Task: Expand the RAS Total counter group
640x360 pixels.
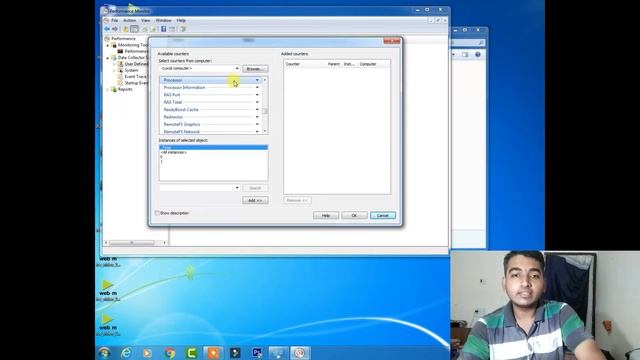Action: pos(257,102)
